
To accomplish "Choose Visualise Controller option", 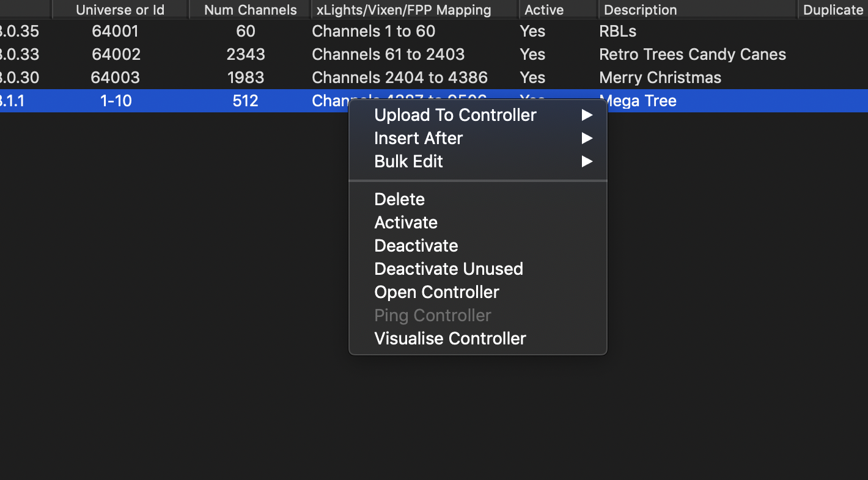I will pos(450,338).
